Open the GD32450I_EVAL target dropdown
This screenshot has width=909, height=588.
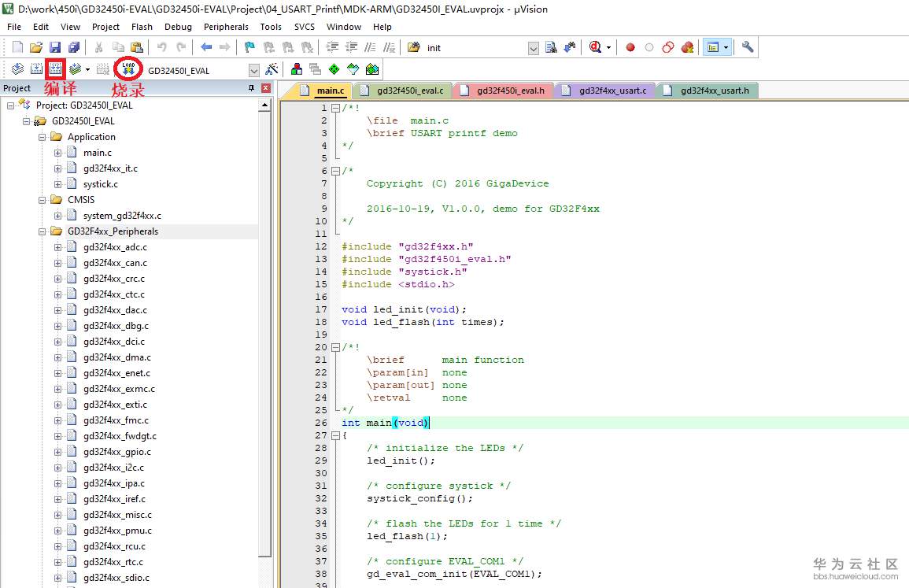coord(253,70)
